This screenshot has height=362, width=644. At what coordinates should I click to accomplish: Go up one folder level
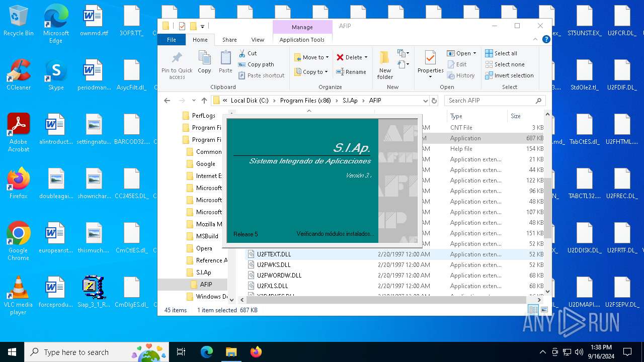click(x=204, y=101)
